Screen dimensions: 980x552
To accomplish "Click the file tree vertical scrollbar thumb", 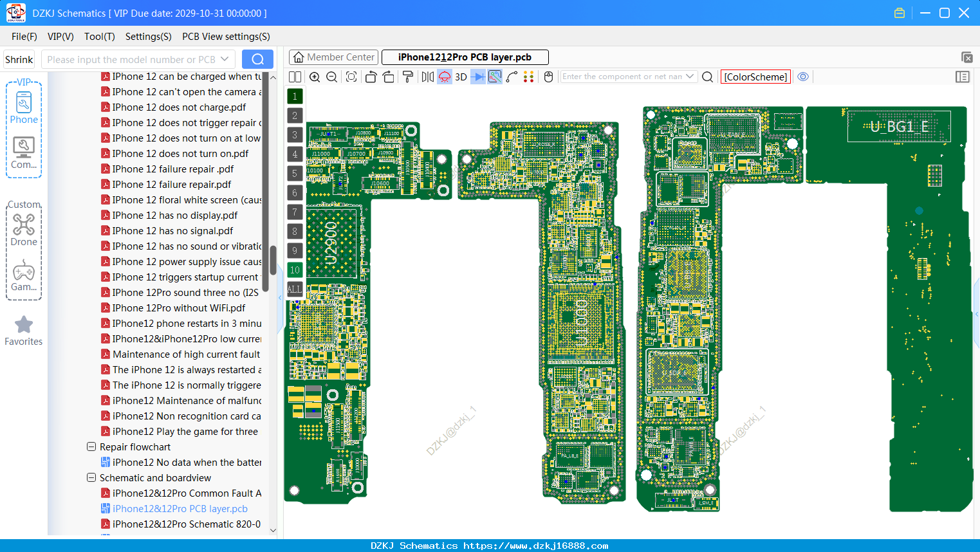I will click(273, 260).
